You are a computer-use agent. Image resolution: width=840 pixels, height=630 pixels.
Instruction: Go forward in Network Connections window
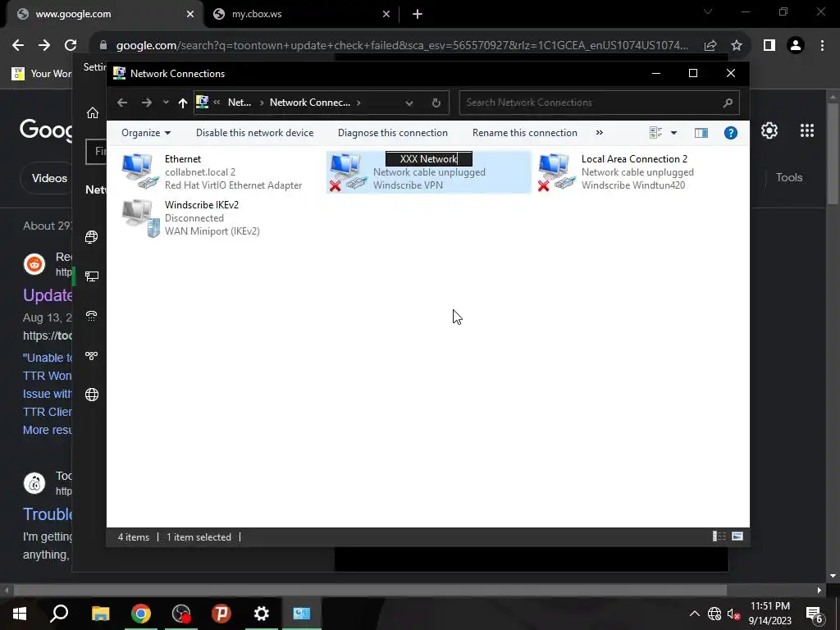(146, 103)
